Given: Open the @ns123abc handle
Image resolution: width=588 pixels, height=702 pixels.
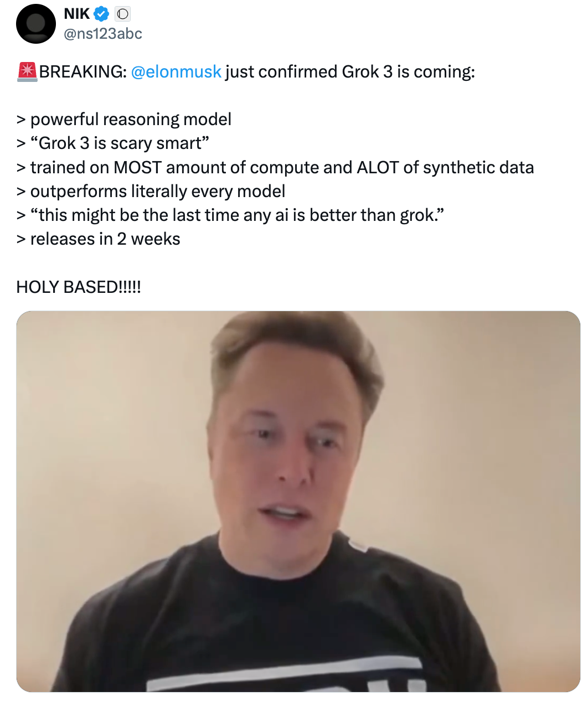Looking at the screenshot, I should (x=103, y=34).
